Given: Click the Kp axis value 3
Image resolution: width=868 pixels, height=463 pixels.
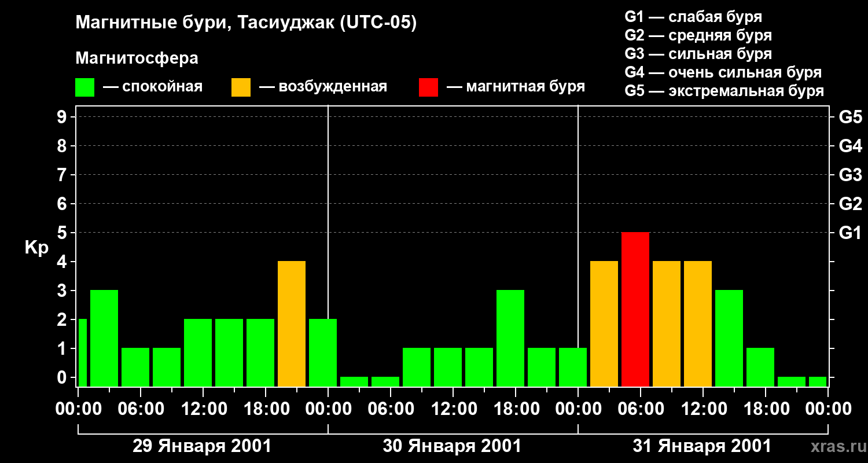Looking at the screenshot, I should 62,291.
